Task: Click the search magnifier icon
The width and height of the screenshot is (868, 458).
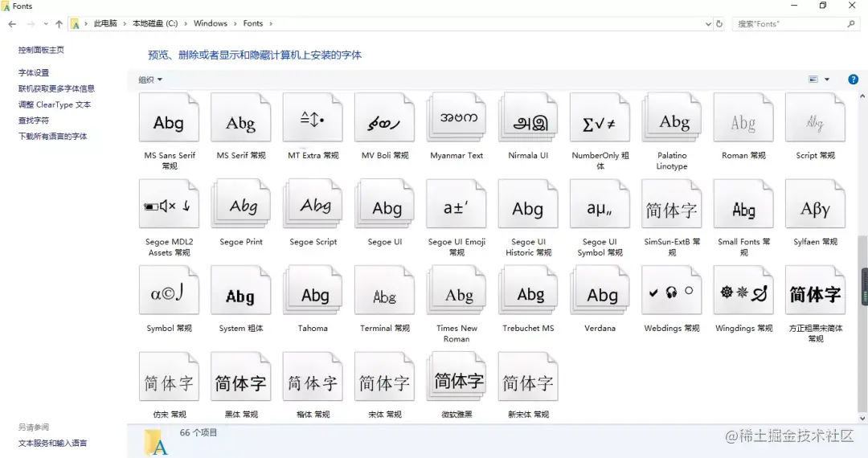Action: point(851,24)
